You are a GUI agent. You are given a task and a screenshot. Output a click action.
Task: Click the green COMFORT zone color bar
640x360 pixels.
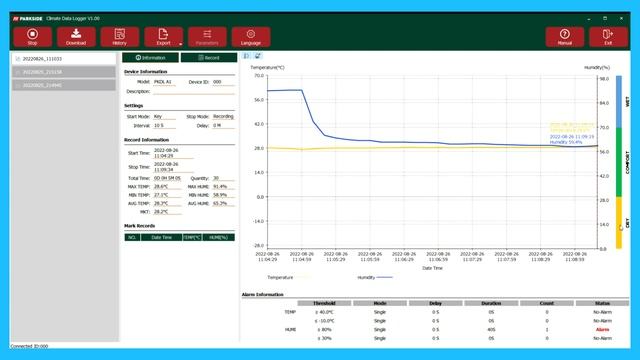619,162
